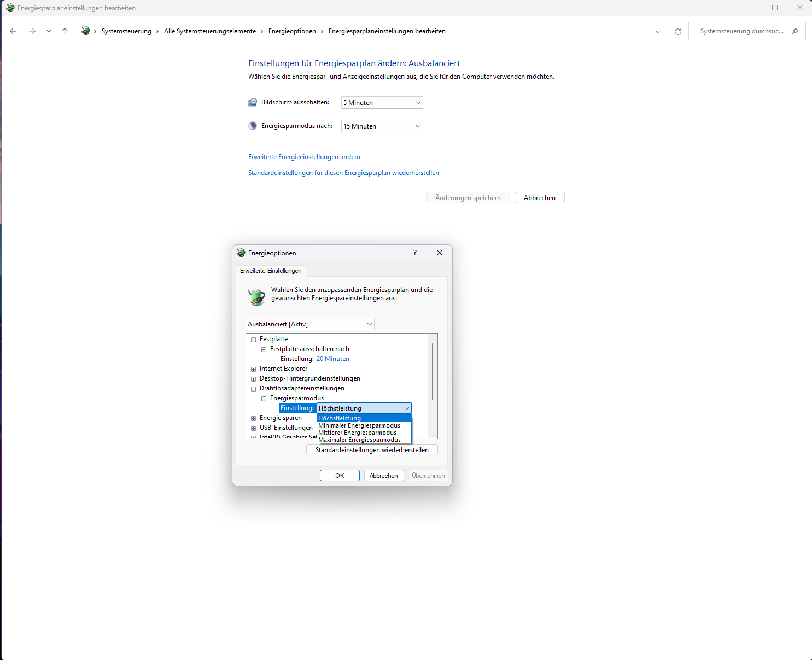
Task: Click Energiesparplaneinstellungen bearbeiten in the breadcrumb
Action: click(387, 31)
